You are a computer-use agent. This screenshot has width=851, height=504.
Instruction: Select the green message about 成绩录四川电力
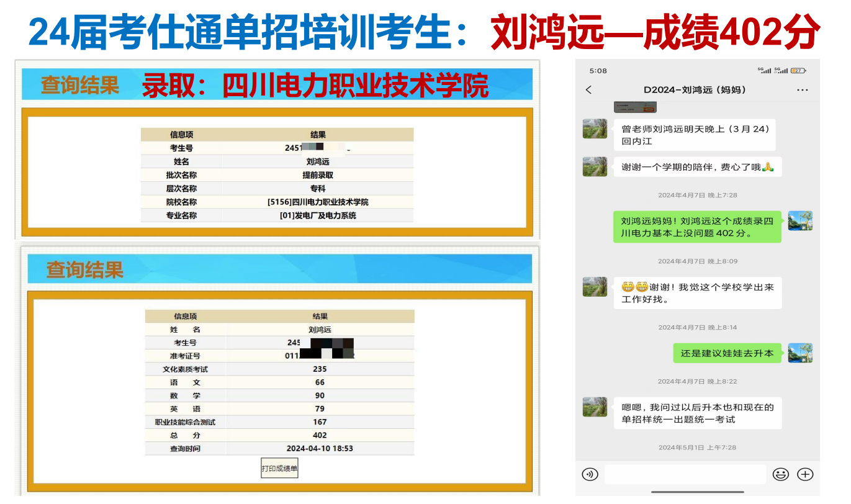click(x=698, y=227)
